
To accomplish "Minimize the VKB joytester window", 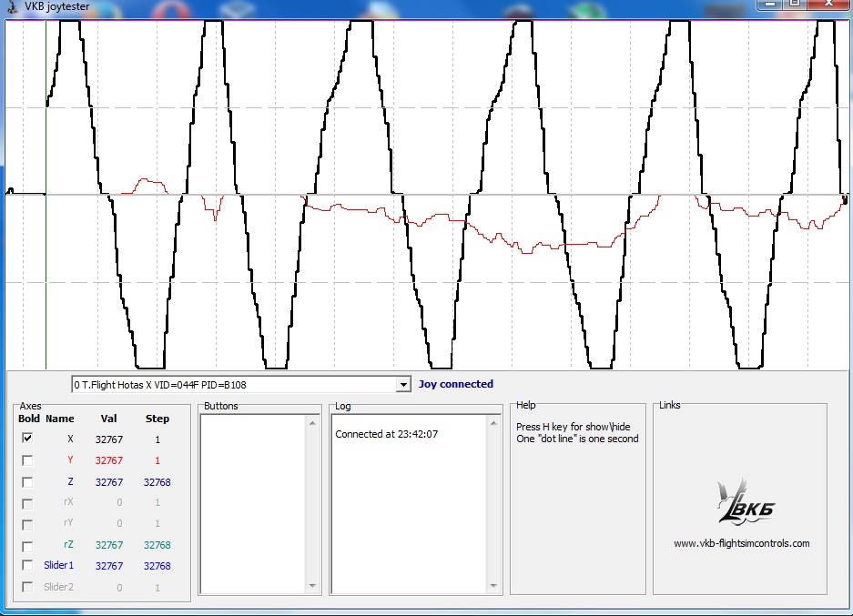I will point(767,5).
